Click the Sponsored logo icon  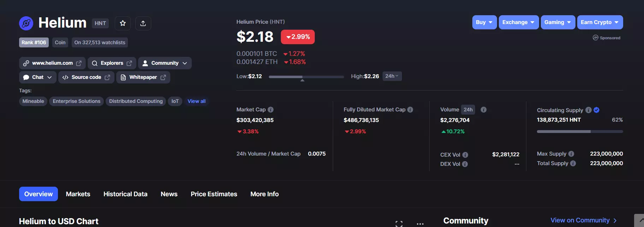click(x=596, y=37)
